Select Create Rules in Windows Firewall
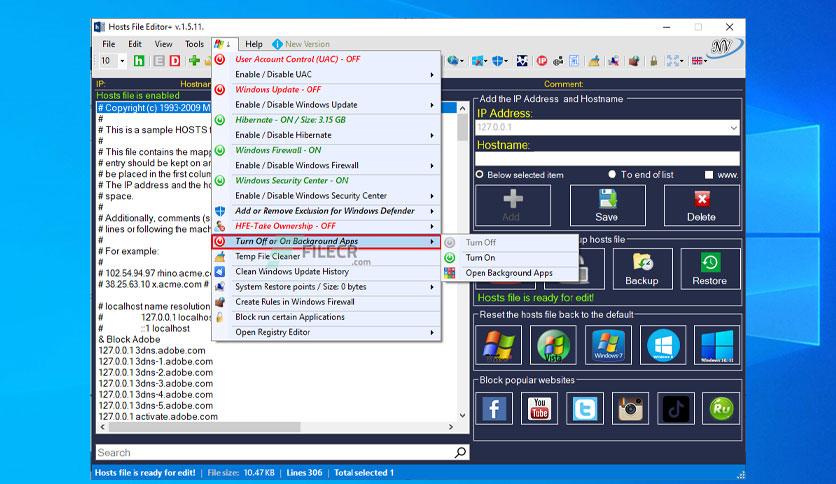 click(x=326, y=302)
